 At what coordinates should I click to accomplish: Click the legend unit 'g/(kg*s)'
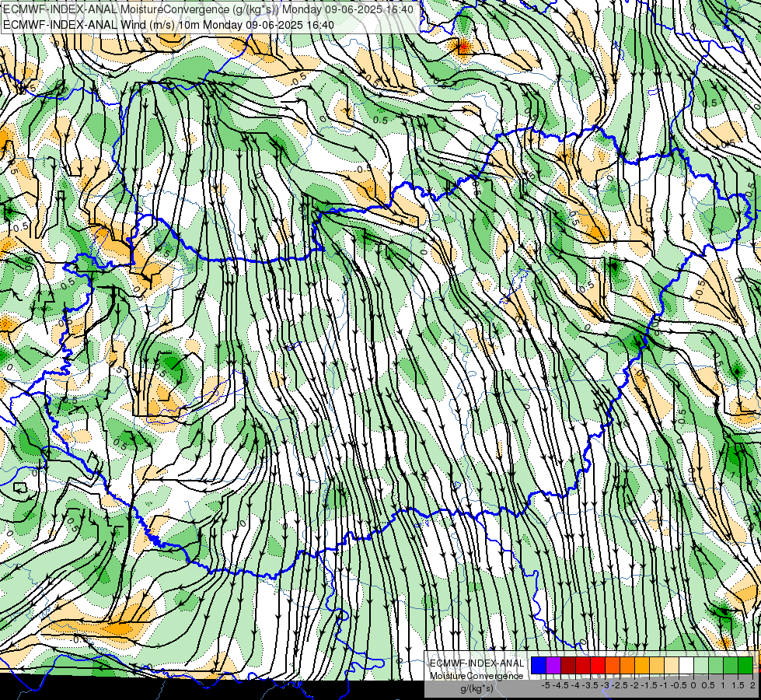(477, 689)
